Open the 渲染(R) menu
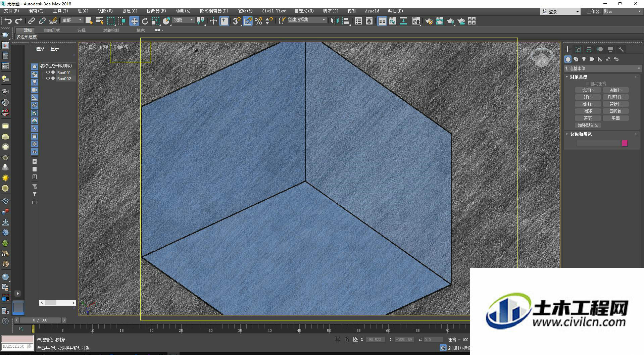 (x=245, y=11)
